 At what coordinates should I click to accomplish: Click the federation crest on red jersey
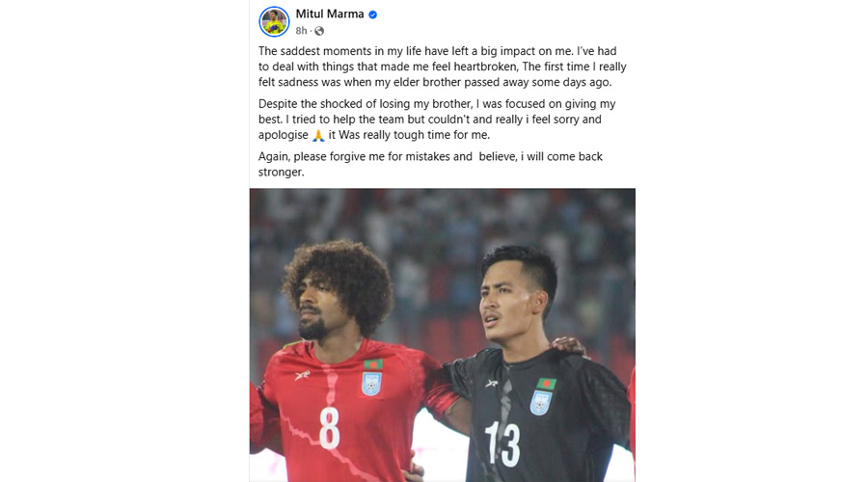[371, 384]
